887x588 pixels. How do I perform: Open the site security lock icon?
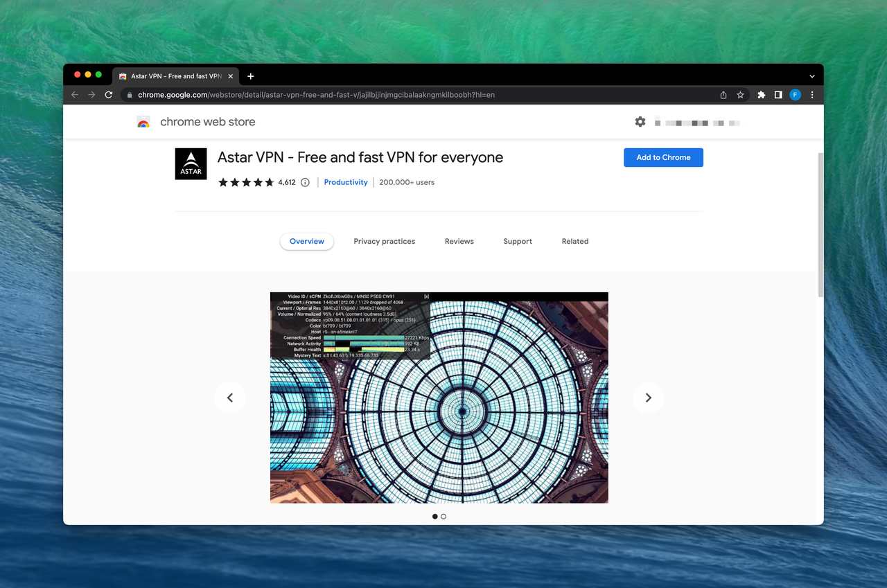click(130, 95)
